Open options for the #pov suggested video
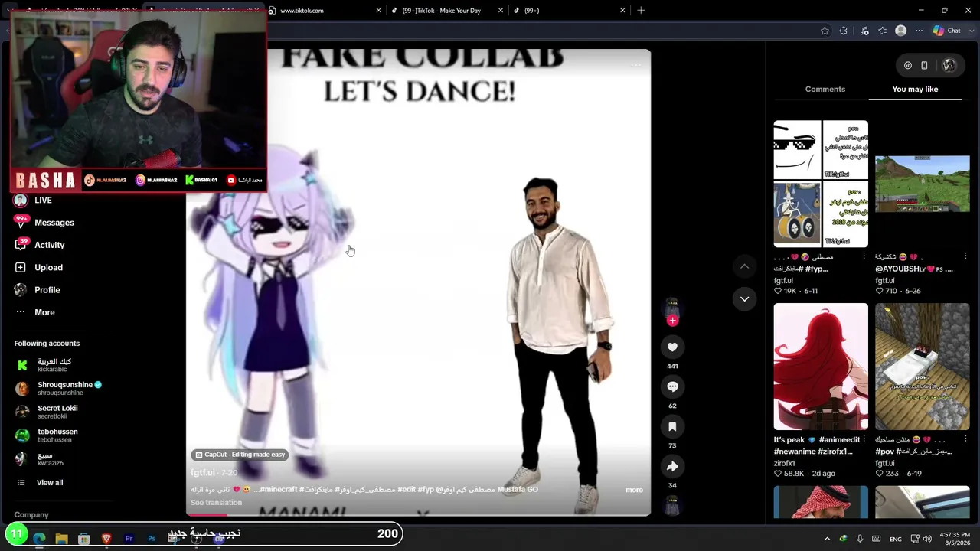 (965, 440)
